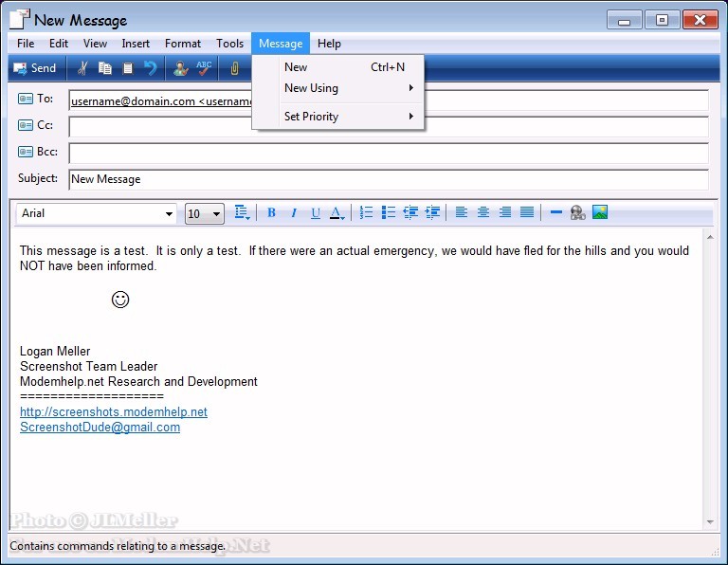Follow the screenshots.modemhelp.net link

click(x=114, y=411)
